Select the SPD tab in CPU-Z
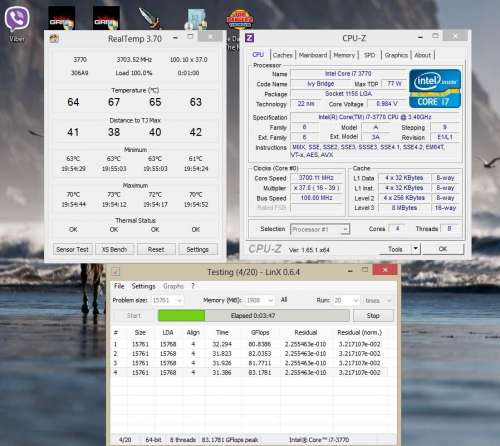This screenshot has width=500, height=446. coord(370,55)
